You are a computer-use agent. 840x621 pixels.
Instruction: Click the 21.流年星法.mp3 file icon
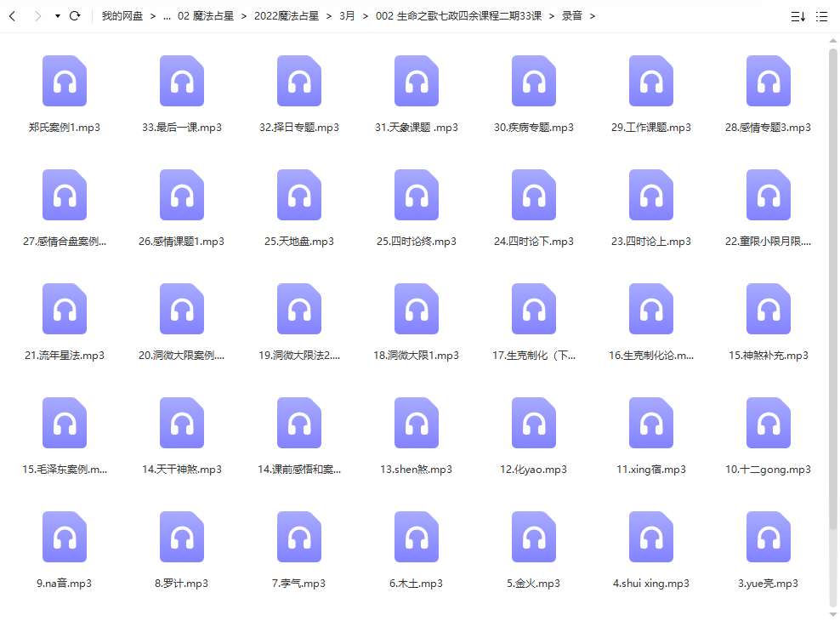tap(65, 309)
